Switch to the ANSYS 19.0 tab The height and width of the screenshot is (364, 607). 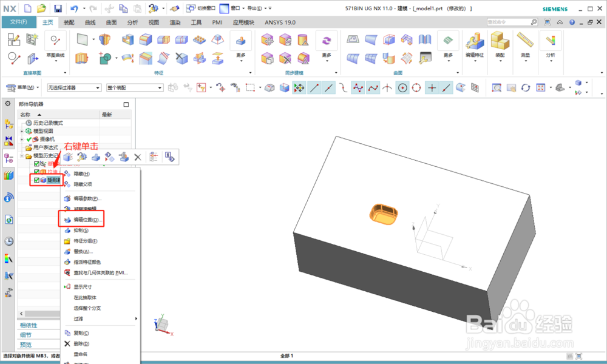point(280,22)
